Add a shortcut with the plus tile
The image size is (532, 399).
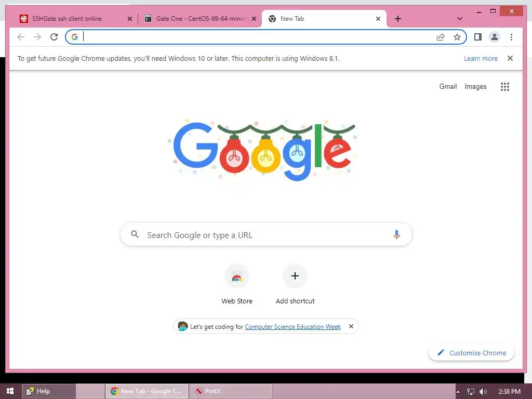click(295, 285)
